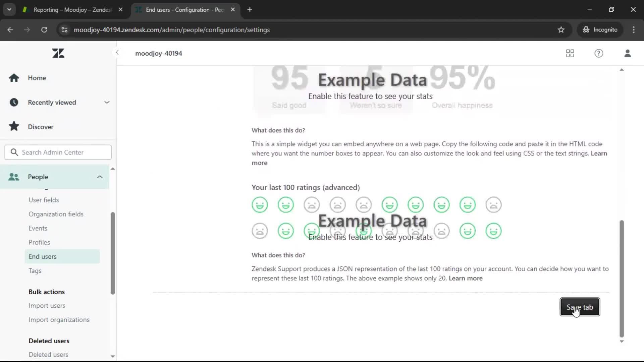Open Events in the sidebar
Screen dimensions: 644x362
click(x=38, y=228)
